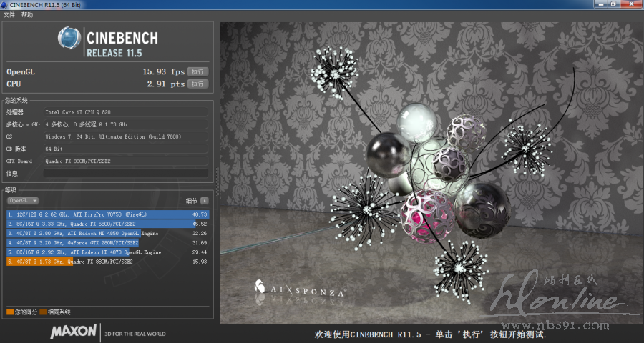Maximize the Cinebench window
This screenshot has width=644, height=343.
tap(612, 4)
